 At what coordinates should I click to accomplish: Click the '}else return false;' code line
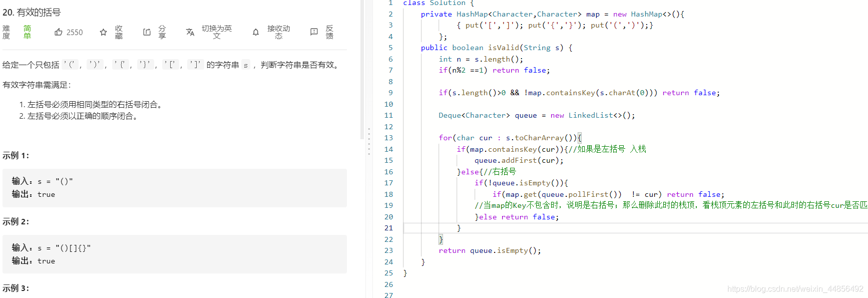coord(517,217)
